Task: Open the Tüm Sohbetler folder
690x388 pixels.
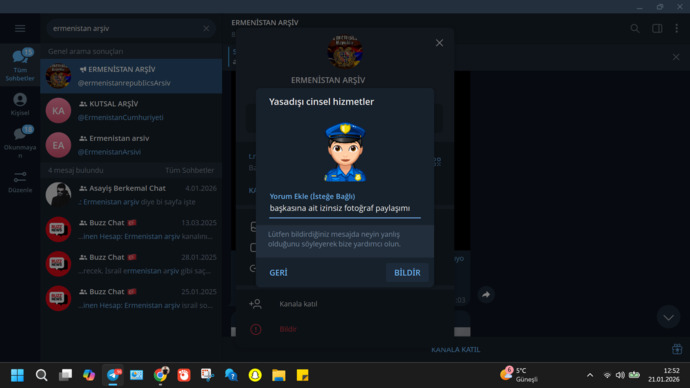Action: click(x=20, y=64)
